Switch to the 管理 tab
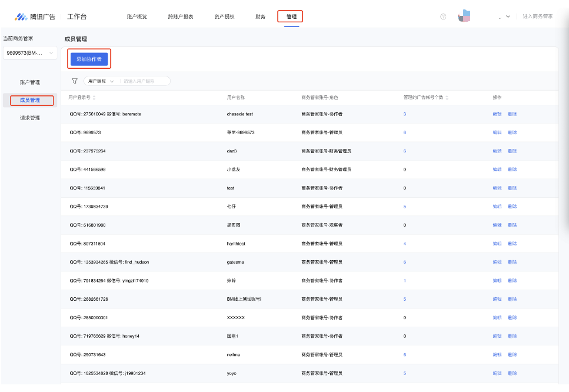The image size is (569, 392). (291, 16)
